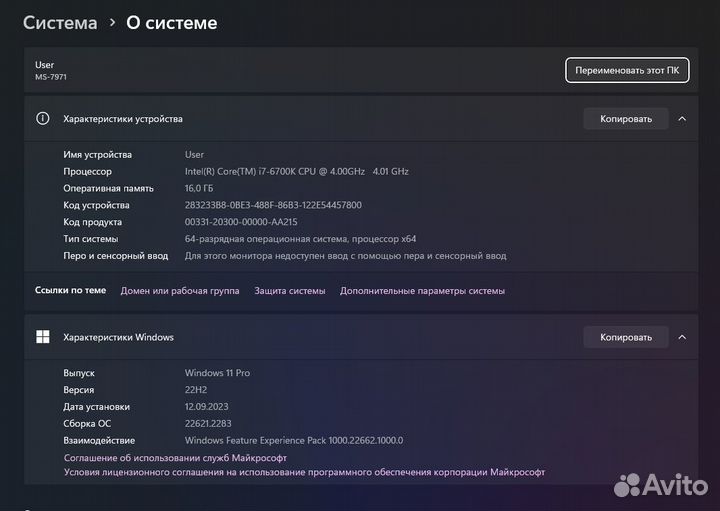
Task: Select the Windows 11 Pro edition value
Action: coord(217,373)
